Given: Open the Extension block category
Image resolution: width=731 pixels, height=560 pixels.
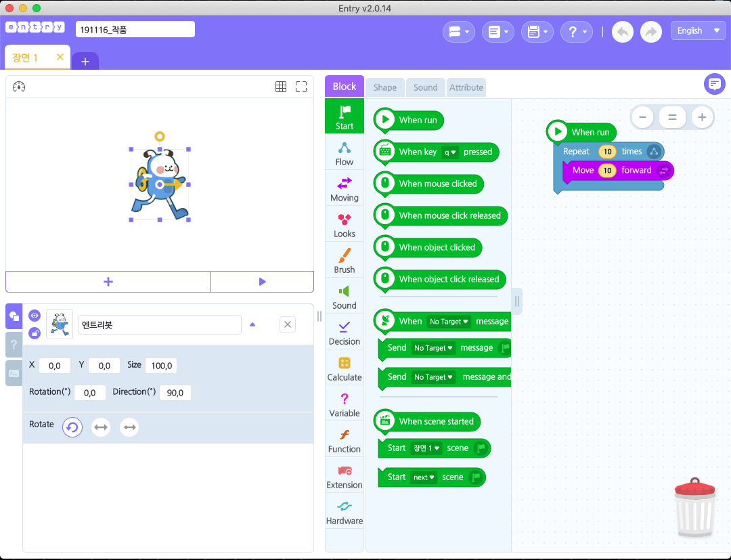Looking at the screenshot, I should point(344,477).
